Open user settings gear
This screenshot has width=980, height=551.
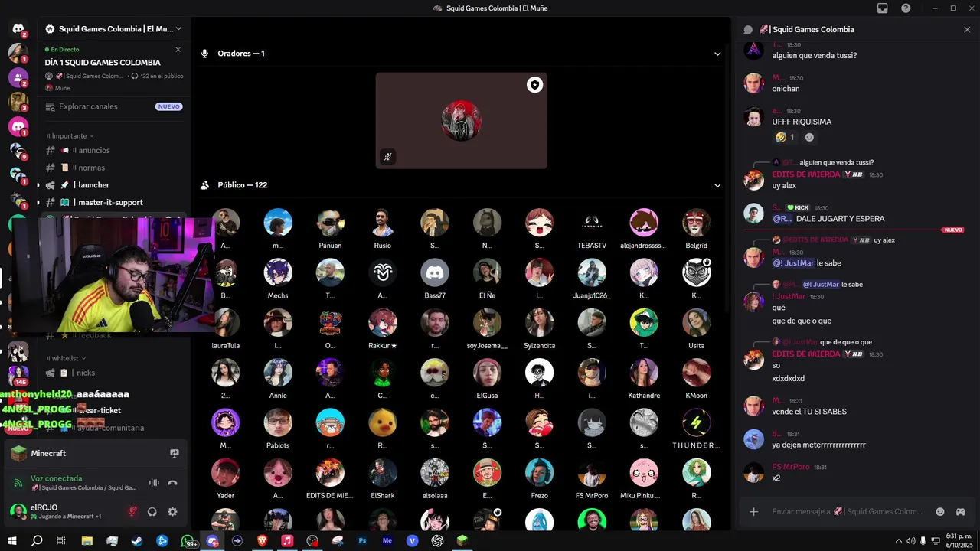172,512
